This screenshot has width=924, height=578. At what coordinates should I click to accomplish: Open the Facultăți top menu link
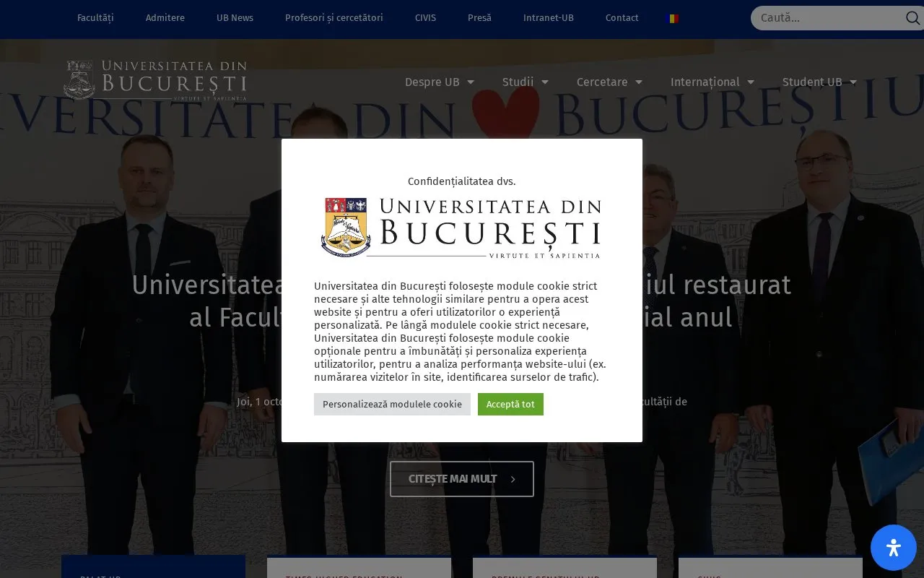tap(95, 18)
